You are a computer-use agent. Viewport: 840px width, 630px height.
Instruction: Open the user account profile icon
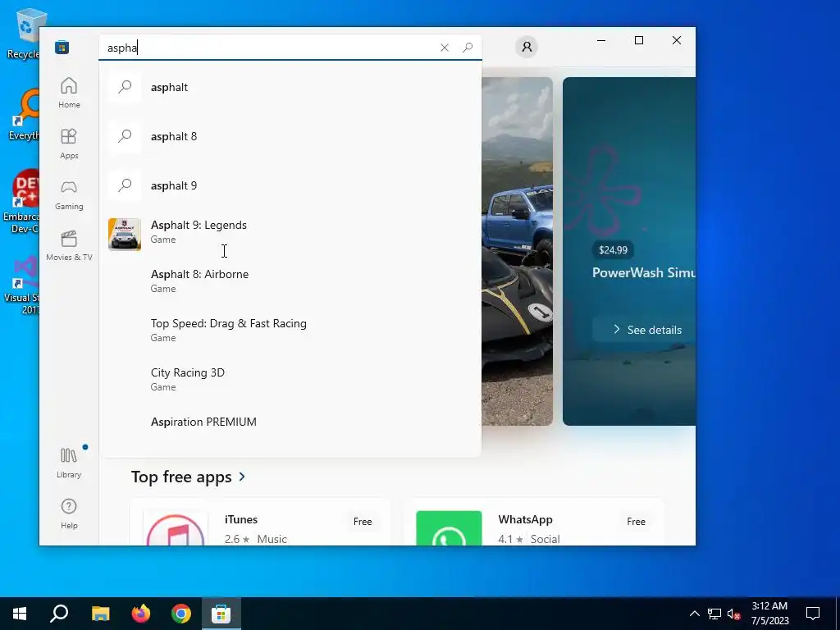click(x=527, y=47)
